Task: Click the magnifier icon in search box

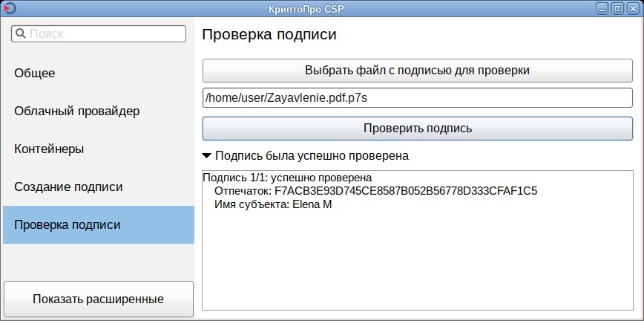Action: pos(19,34)
